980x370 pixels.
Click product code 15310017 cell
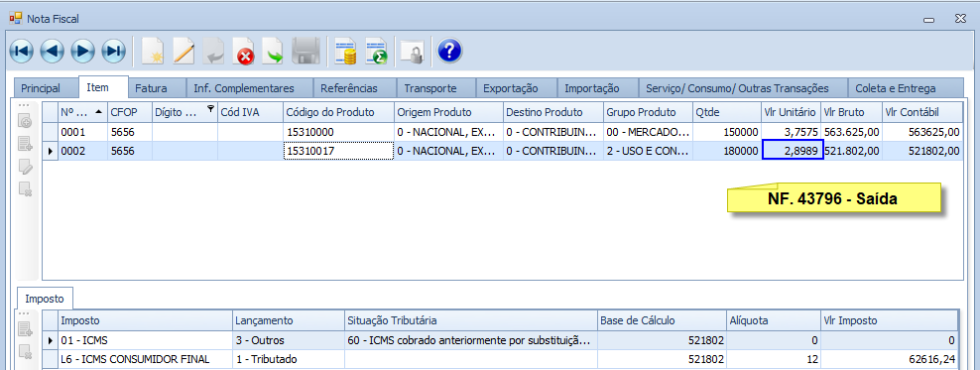pos(339,151)
